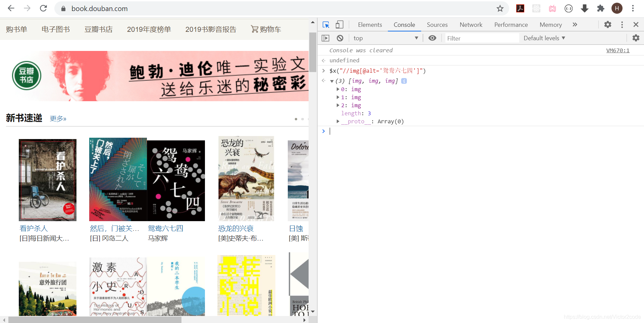Click the console prompt input line

(x=483, y=131)
